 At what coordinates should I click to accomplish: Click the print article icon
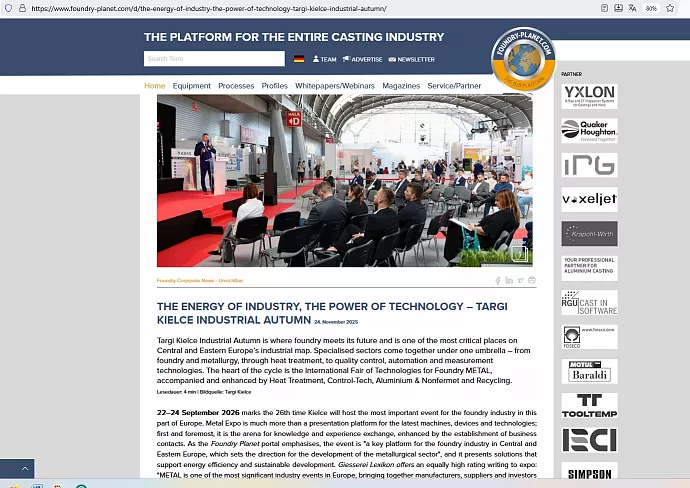coord(531,281)
